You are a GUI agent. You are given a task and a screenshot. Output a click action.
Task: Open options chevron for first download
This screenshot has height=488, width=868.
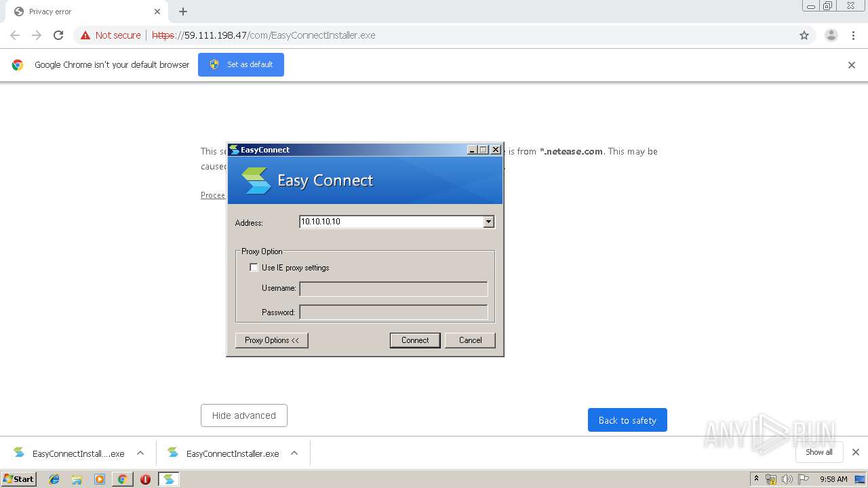tap(140, 453)
